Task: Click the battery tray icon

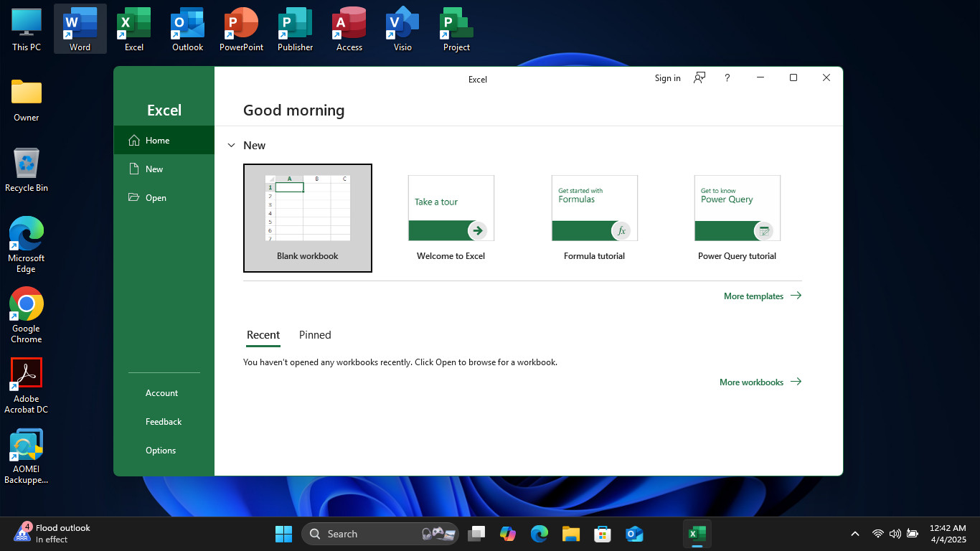Action: 913,534
